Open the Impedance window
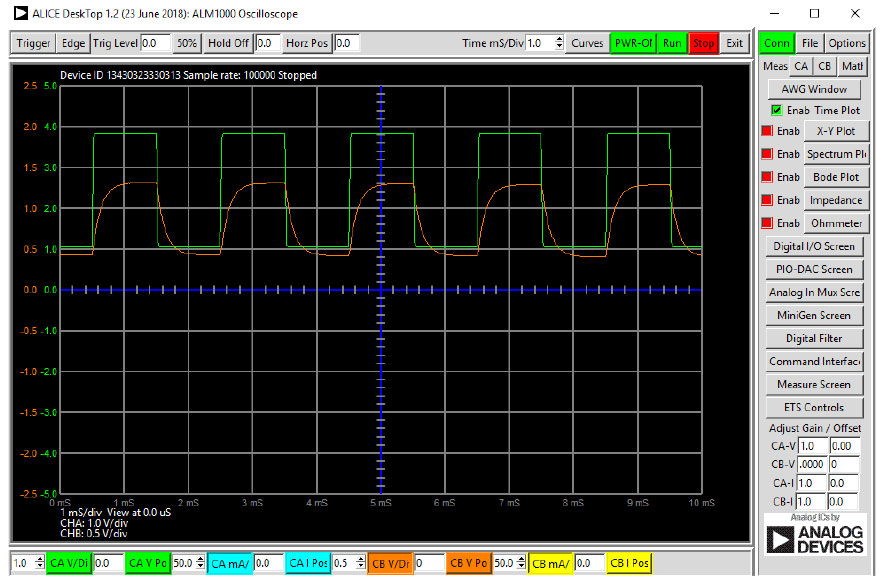Image resolution: width=886 pixels, height=582 pixels. [x=836, y=200]
